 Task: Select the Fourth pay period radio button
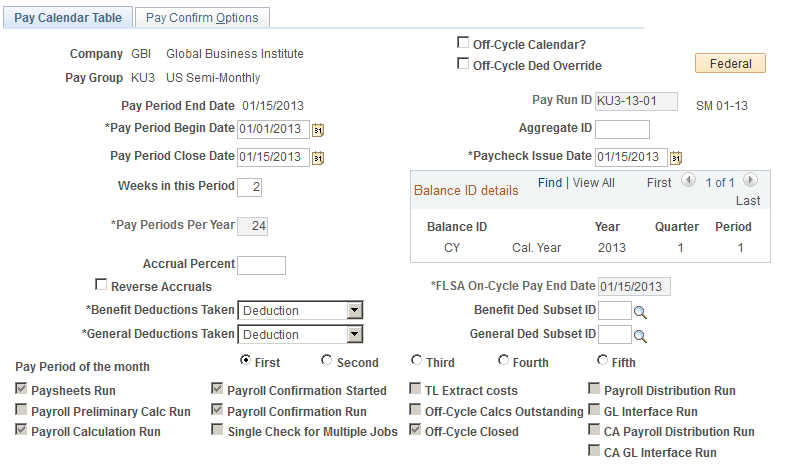pos(503,360)
